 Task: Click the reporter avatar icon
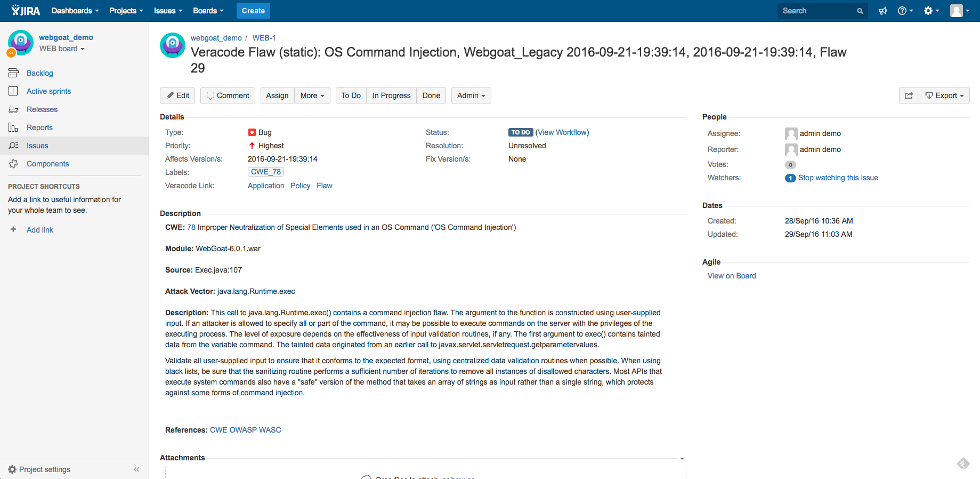(791, 149)
